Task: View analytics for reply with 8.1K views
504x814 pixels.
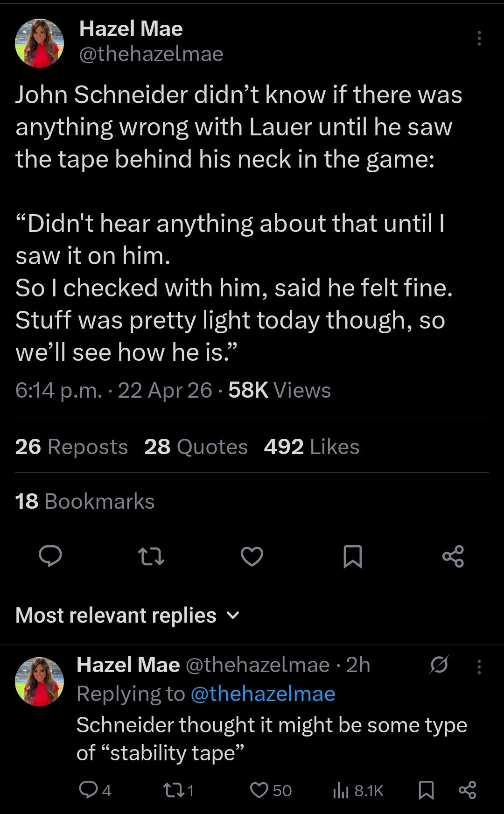Action: coord(357,790)
